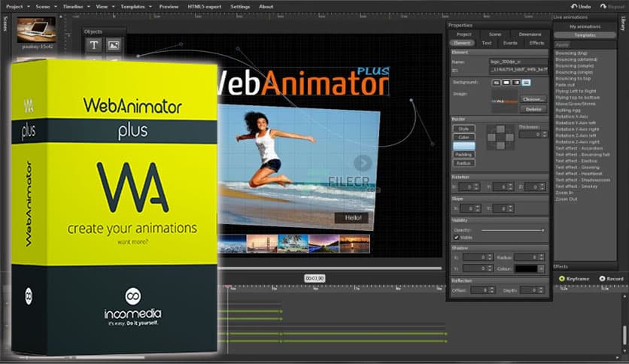This screenshot has width=629, height=364.
Task: Adjust Border Thickness stepper
Action: point(545,135)
